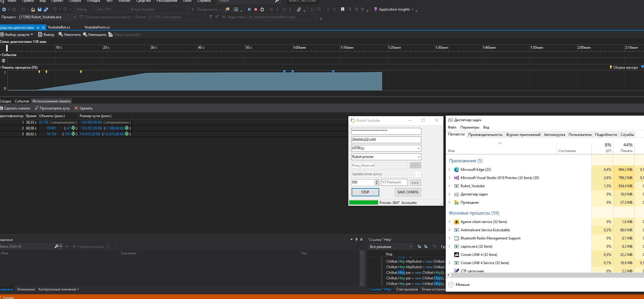Image resolution: width=644 pixels, height=299 pixels.
Task: Toggle pin on the diagnostics tools tab
Action: (x=38, y=28)
